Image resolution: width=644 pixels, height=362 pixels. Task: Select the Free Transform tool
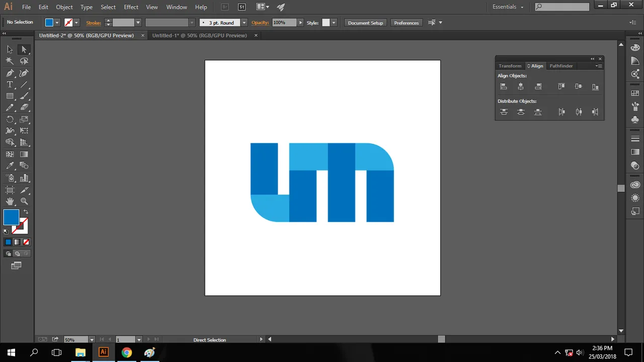(24, 131)
